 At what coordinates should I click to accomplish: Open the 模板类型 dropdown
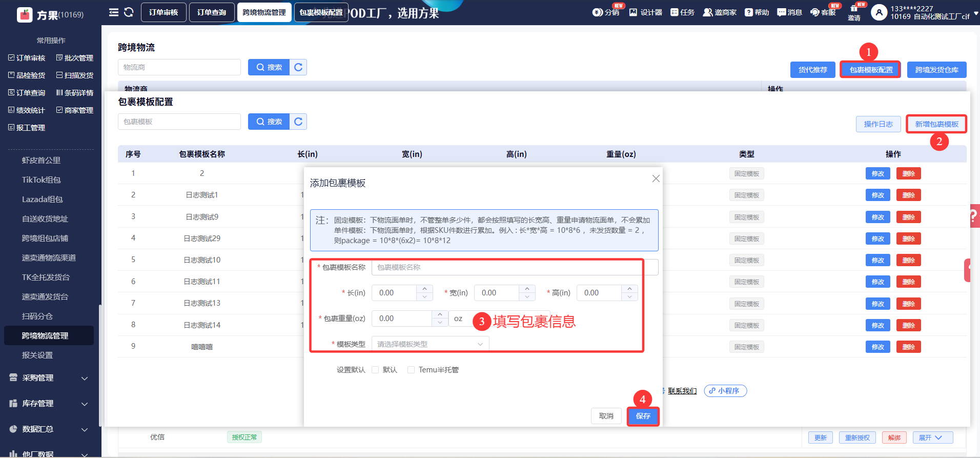(x=430, y=344)
